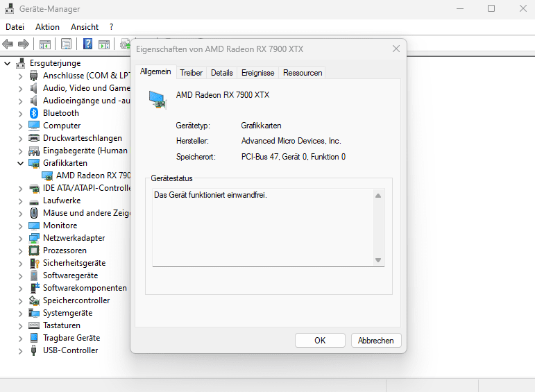Click the Gerätestatus scrollbar down arrow

pos(378,260)
